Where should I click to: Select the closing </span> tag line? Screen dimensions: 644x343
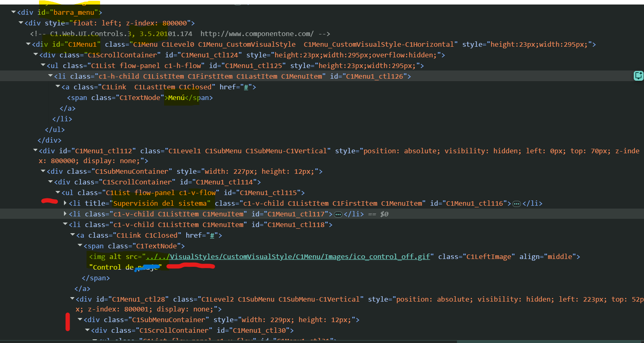click(96, 278)
